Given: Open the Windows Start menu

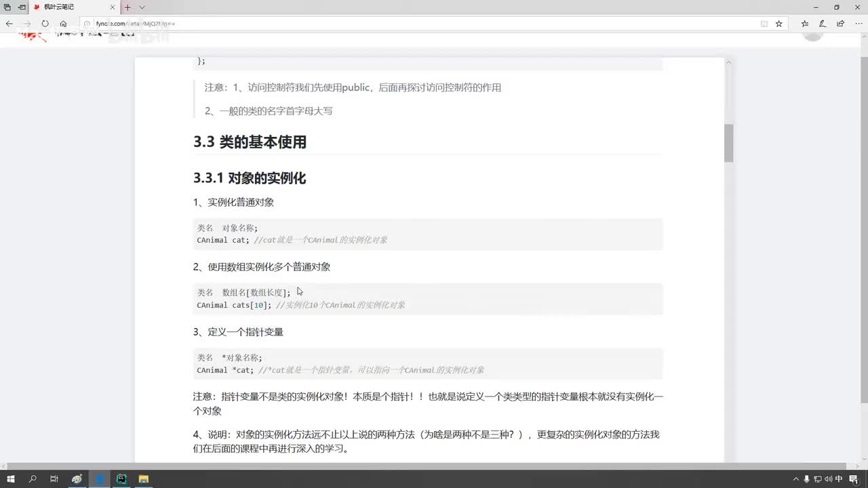Looking at the screenshot, I should [x=11, y=479].
